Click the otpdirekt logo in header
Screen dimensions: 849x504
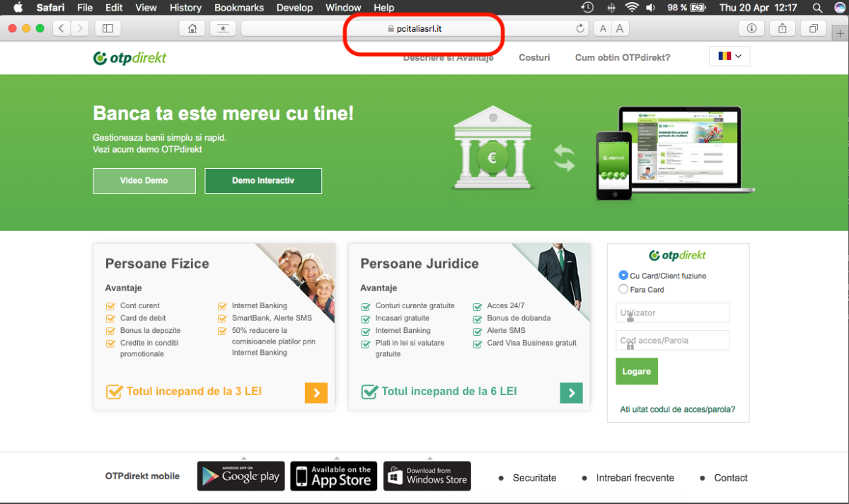coord(130,58)
